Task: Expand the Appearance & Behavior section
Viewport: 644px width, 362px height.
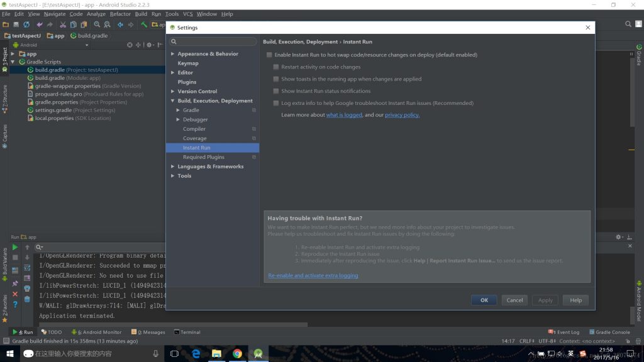Action: [x=172, y=53]
